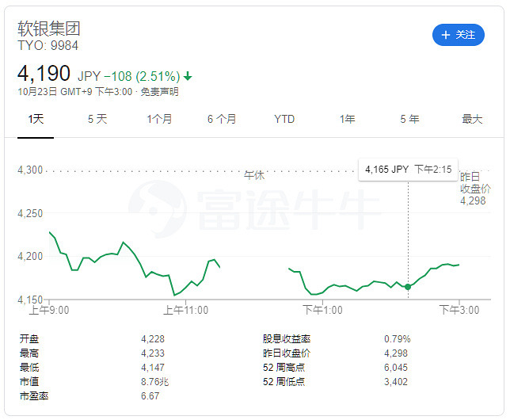Click the green down arrow beside 2.51%
510x420 pixels.
point(188,77)
